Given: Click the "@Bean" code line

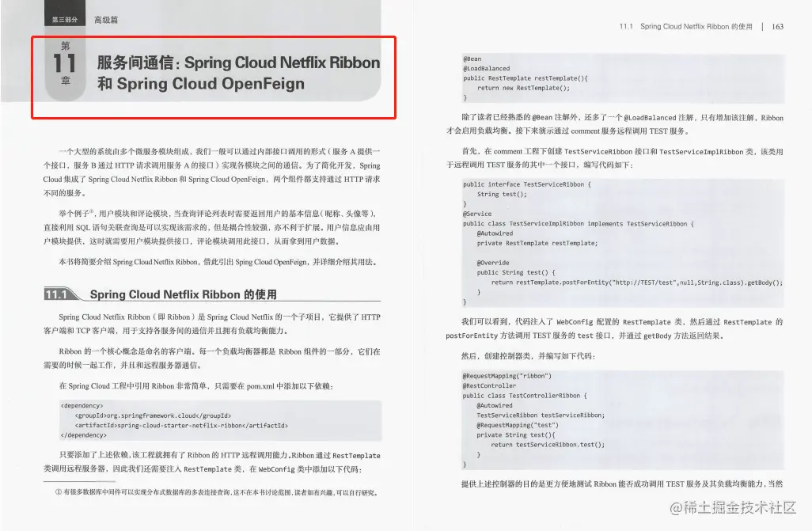Looking at the screenshot, I should coord(472,59).
